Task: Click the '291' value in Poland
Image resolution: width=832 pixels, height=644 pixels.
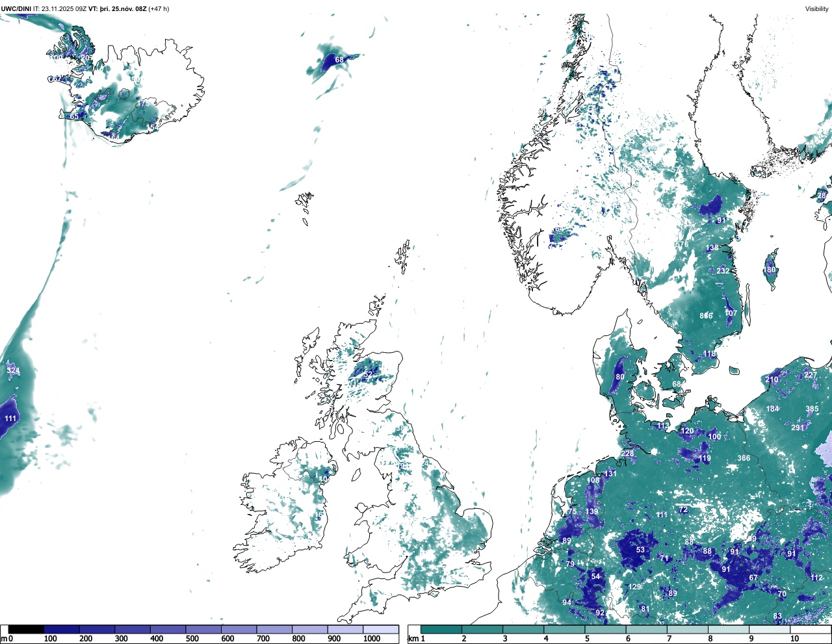Action: click(x=798, y=428)
